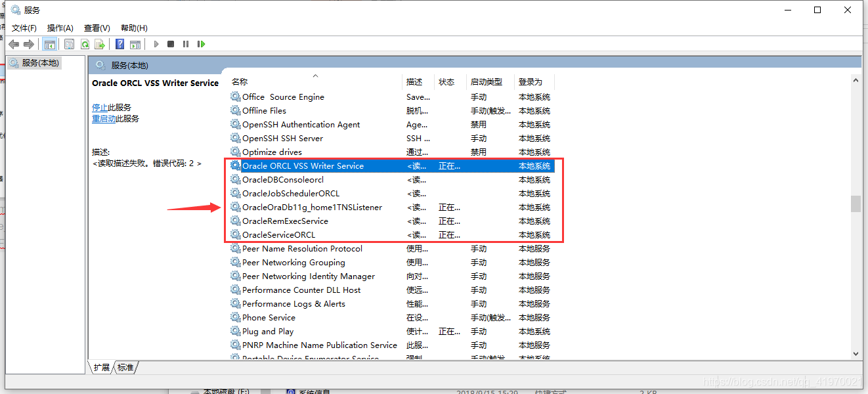Click the vertical scrollbar thumb of services list
This screenshot has width=868, height=394.
click(x=856, y=204)
